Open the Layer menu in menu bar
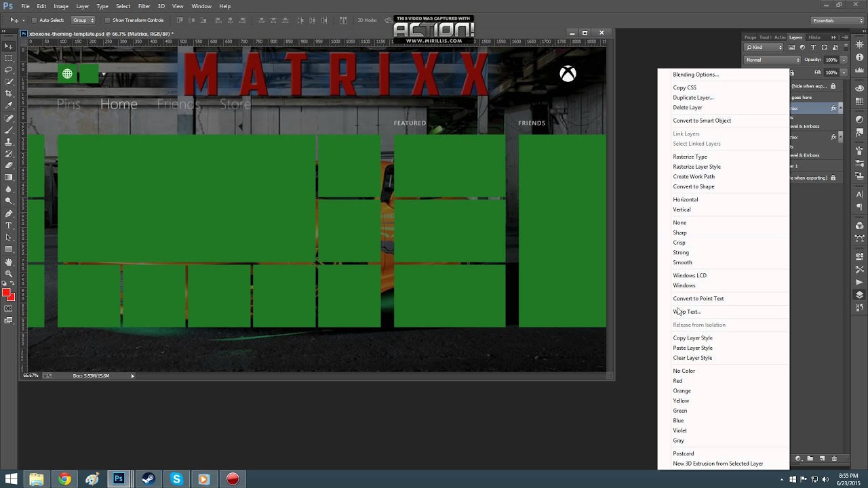The image size is (868, 488). [82, 6]
